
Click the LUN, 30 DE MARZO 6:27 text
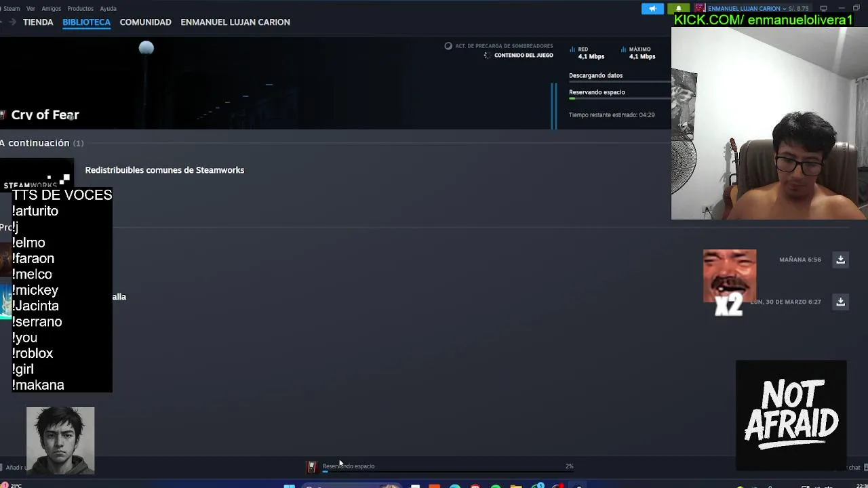click(x=785, y=302)
